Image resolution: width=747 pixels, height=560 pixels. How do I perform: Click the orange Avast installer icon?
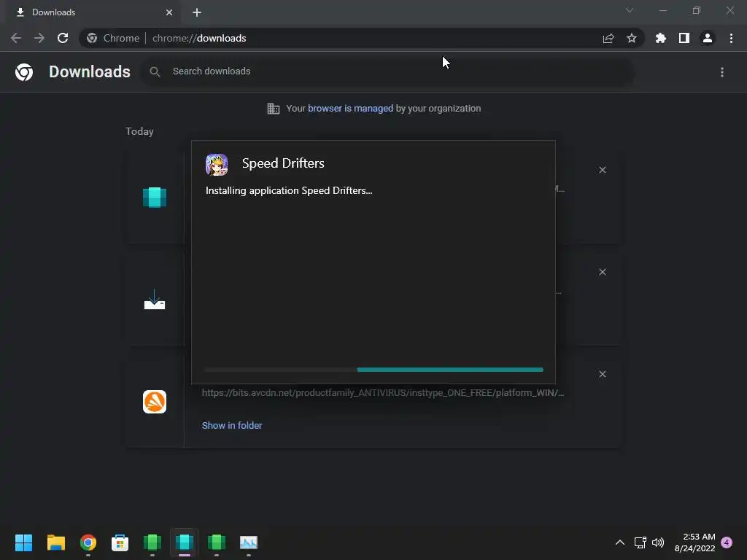pos(155,402)
